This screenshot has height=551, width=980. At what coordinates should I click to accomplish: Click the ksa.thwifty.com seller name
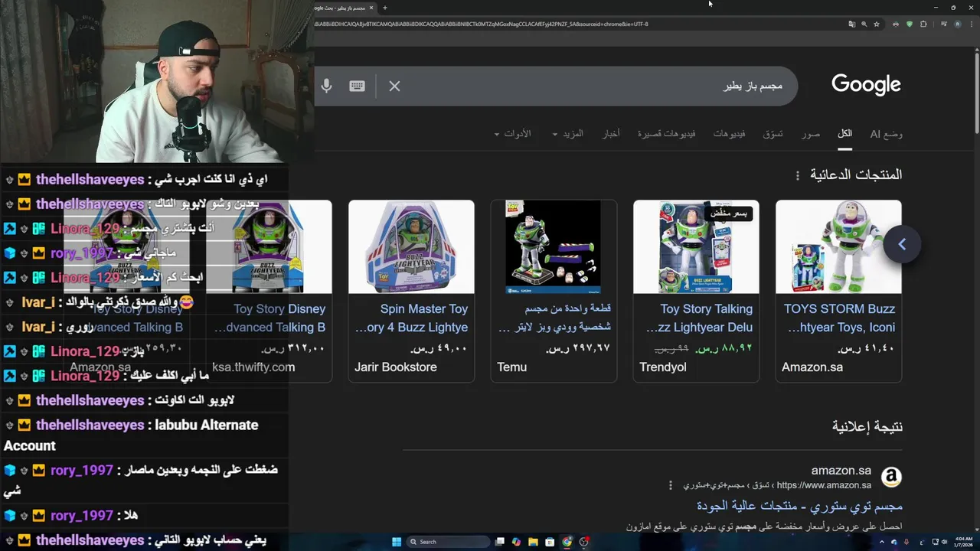[253, 367]
